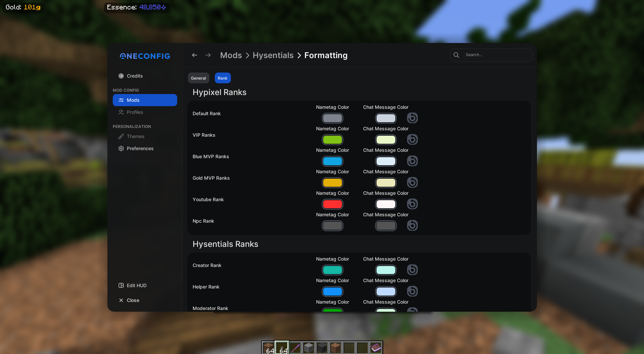Click the OneConfig logo
The image size is (644, 354).
[x=145, y=56]
